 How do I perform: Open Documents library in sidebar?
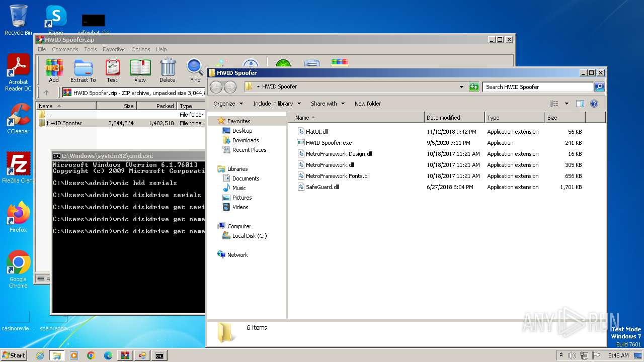point(246,178)
